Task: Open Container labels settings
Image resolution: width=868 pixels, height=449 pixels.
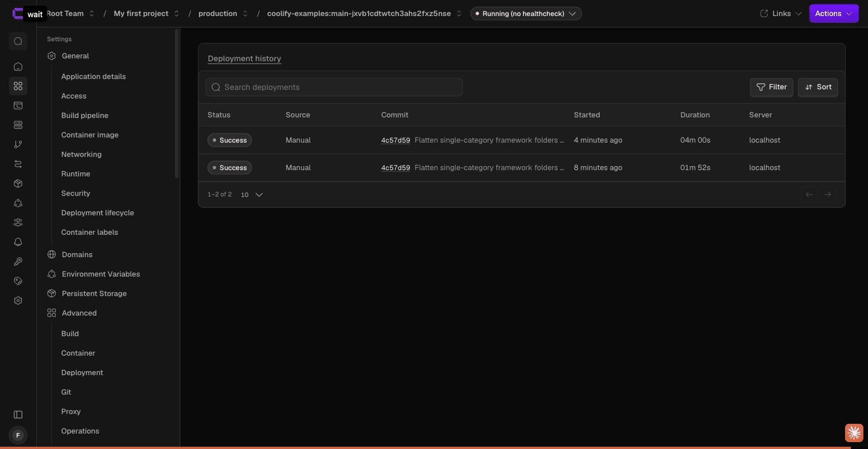Action: click(89, 232)
